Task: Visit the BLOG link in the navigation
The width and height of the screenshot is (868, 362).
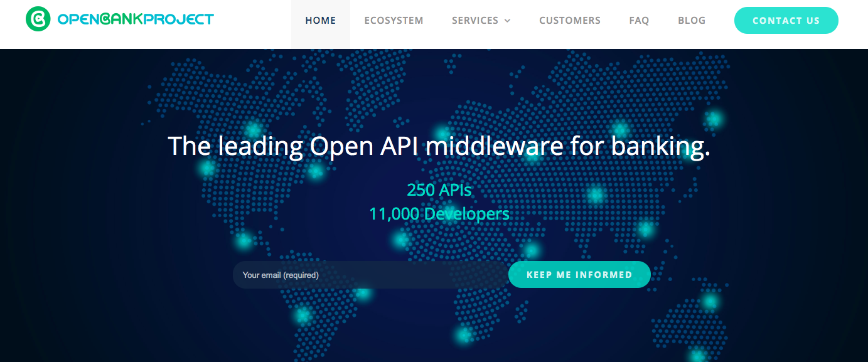Action: (692, 21)
